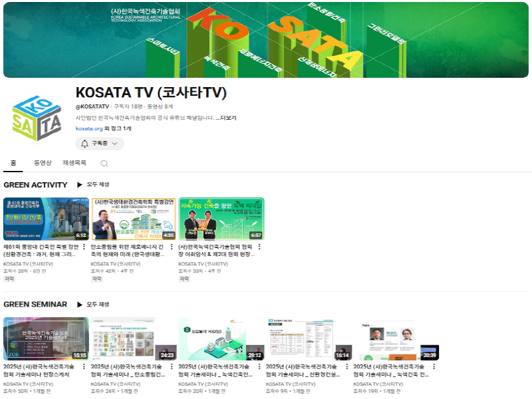Open the GREEN ACTIVITY section title
This screenshot has height=399, width=532.
[35, 185]
